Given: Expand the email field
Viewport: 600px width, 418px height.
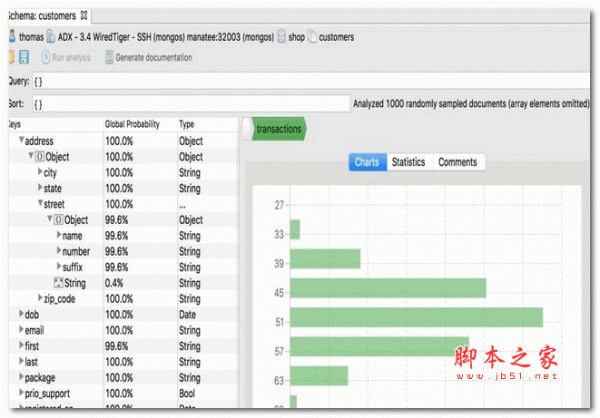Looking at the screenshot, I should pos(21,330).
